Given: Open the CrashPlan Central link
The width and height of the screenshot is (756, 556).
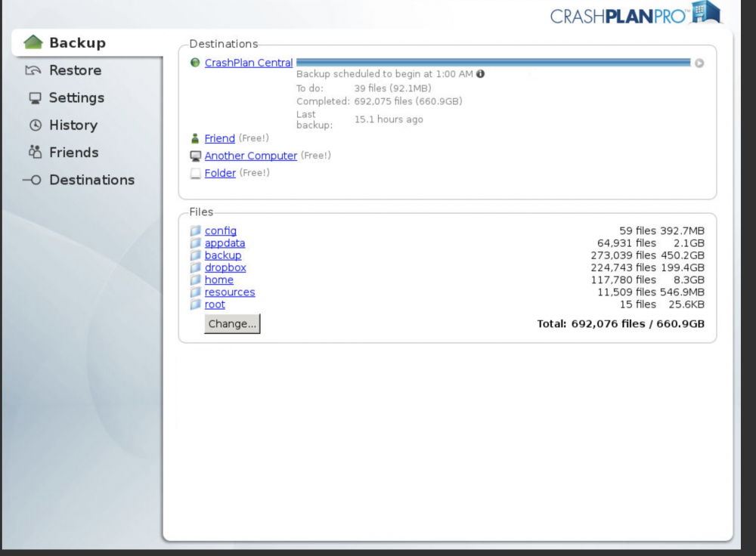Looking at the screenshot, I should pos(249,63).
